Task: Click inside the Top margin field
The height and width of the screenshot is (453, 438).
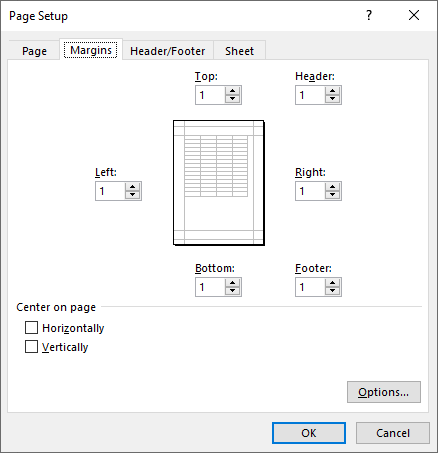Action: coord(211,95)
